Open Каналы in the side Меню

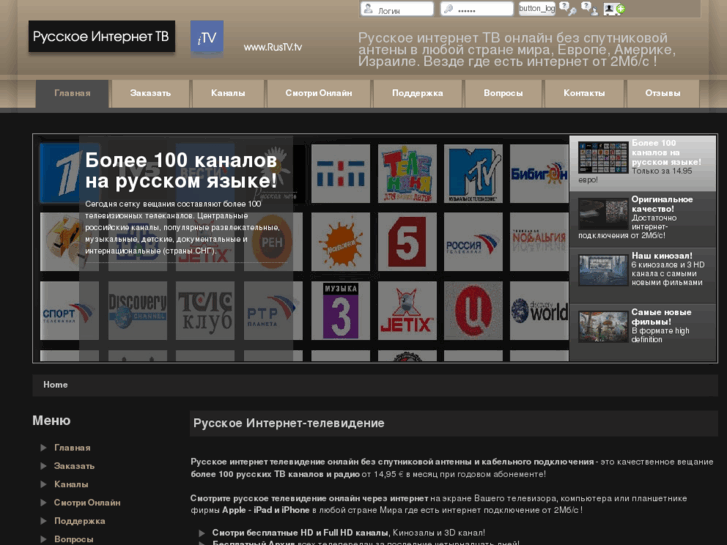(x=71, y=484)
